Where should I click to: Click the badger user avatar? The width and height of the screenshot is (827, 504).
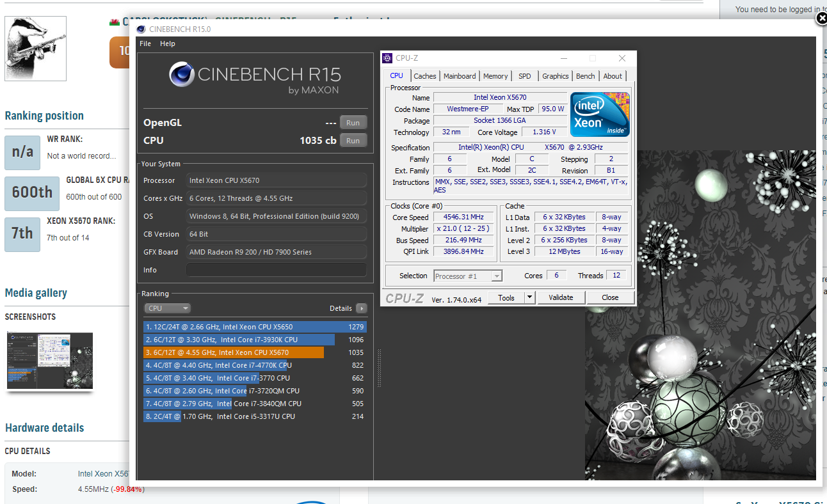tap(36, 48)
